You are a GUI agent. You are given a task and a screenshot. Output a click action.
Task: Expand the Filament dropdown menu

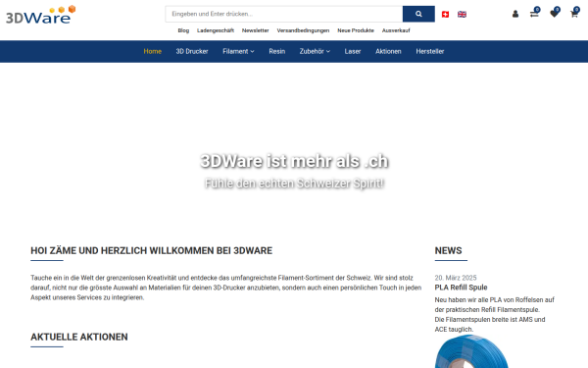(238, 51)
